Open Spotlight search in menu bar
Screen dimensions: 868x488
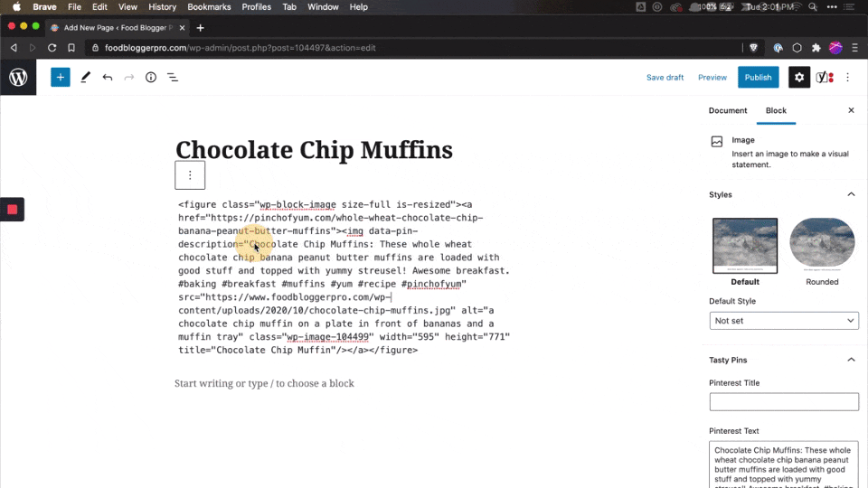click(813, 7)
